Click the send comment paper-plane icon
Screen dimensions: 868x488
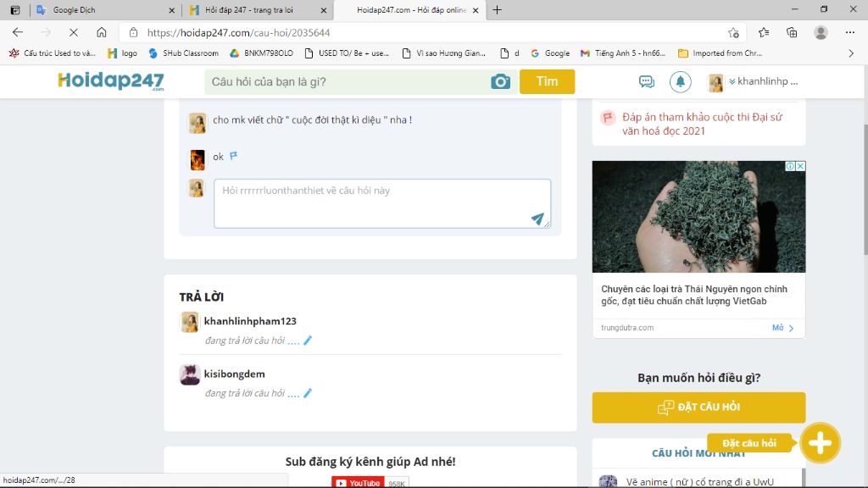[x=537, y=219]
